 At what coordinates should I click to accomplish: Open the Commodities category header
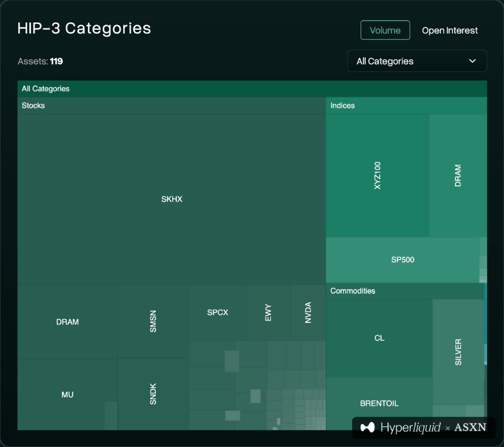[405, 291]
